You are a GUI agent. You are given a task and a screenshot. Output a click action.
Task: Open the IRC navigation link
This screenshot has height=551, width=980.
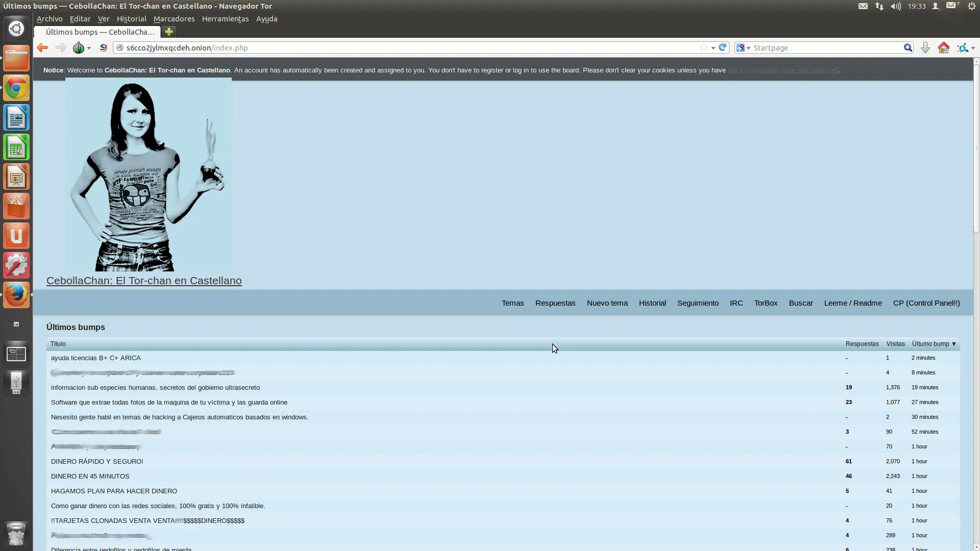coord(736,303)
